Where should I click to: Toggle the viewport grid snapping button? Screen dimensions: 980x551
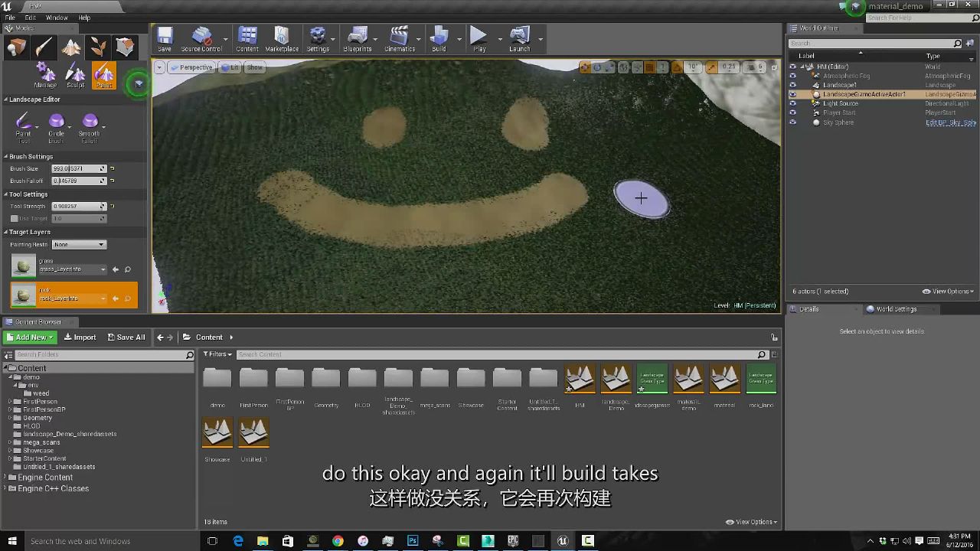pos(649,67)
